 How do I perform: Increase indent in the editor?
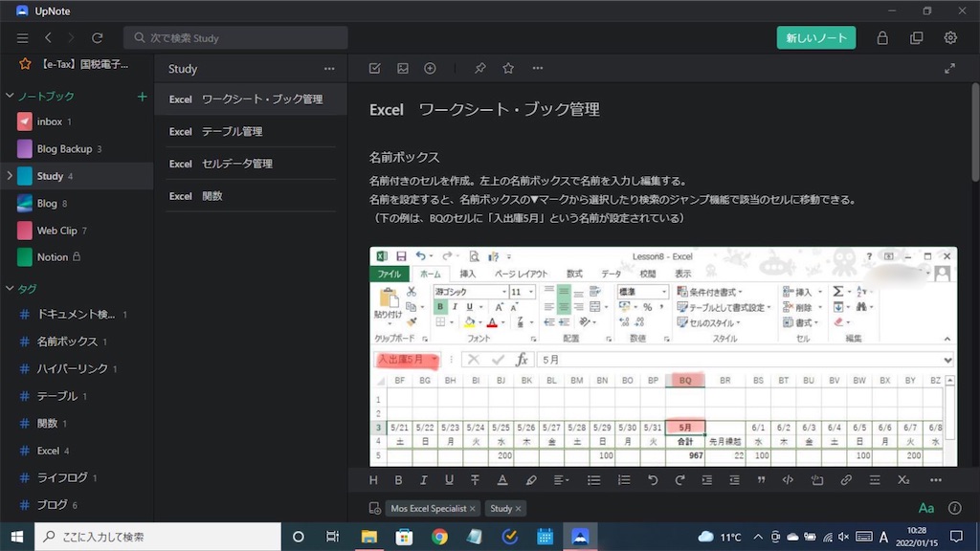707,480
